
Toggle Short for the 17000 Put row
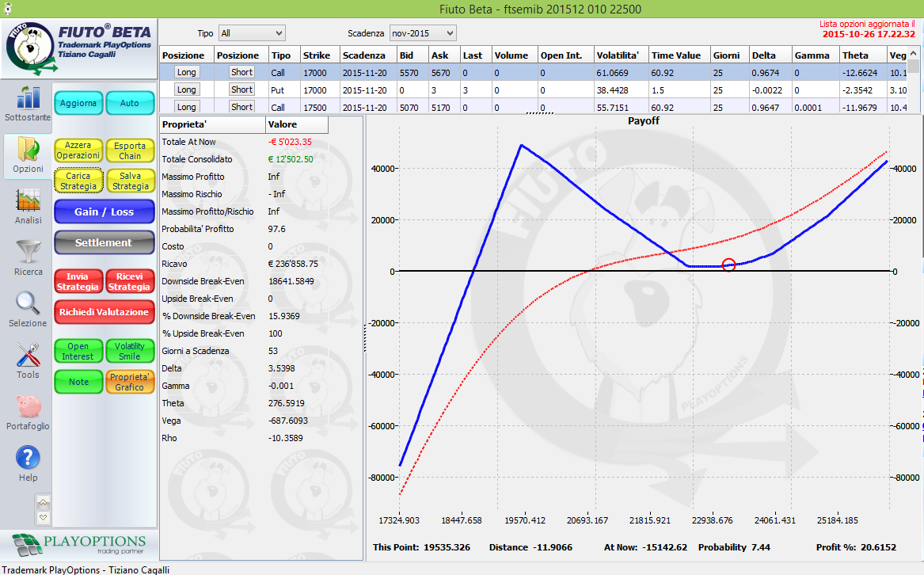pyautogui.click(x=241, y=89)
